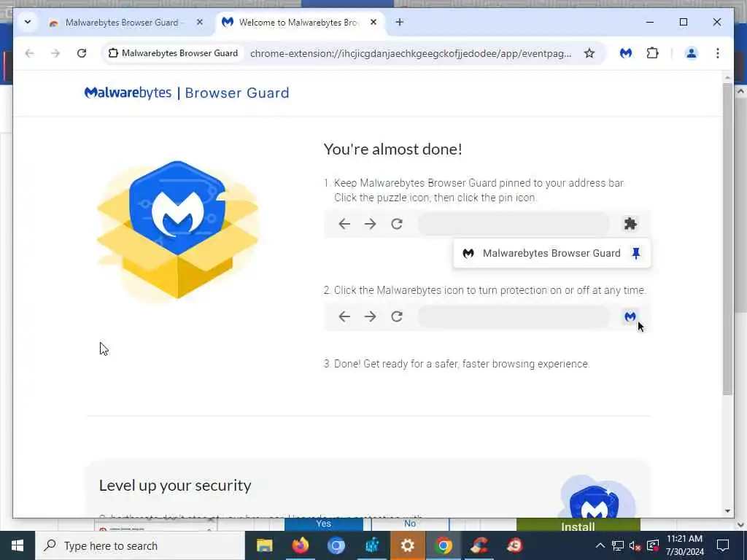
Task: Open the blue Chromium icon on taskbar
Action: coord(336,545)
